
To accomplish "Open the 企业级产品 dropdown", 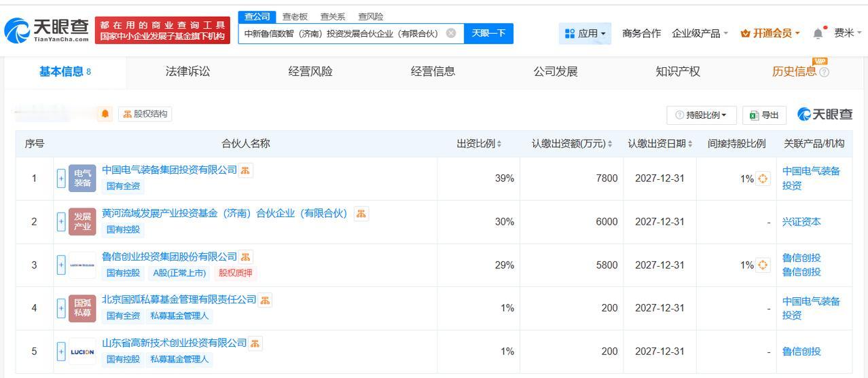I will (x=700, y=33).
